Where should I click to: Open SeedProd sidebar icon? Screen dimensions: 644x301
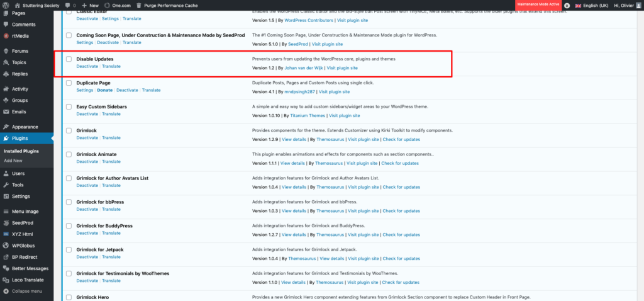point(6,223)
